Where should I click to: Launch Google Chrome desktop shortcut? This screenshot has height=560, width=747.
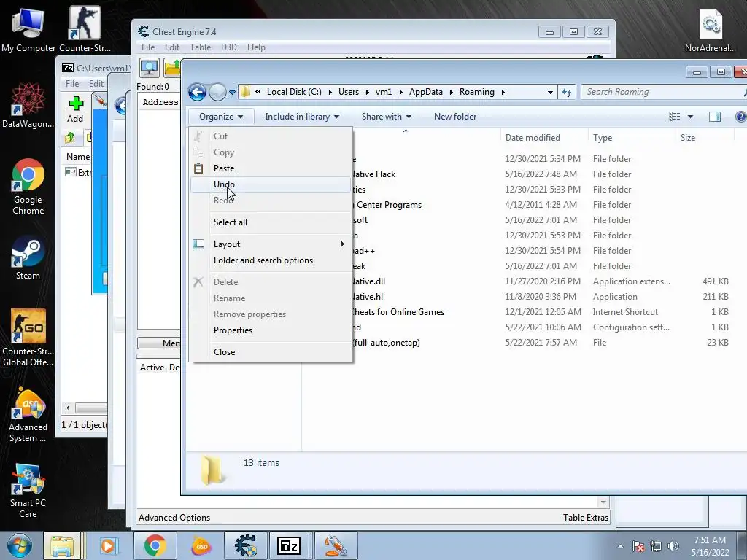(28, 186)
